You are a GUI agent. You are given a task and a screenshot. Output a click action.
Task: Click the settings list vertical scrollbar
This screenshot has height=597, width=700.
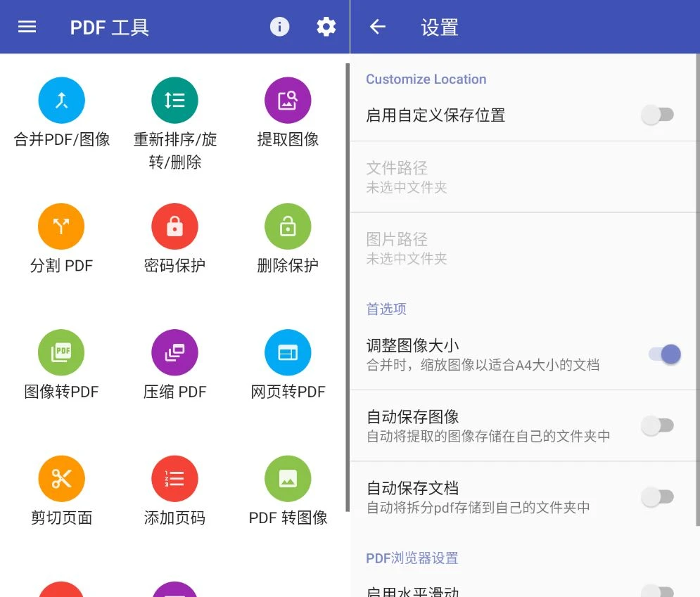[x=698, y=290]
